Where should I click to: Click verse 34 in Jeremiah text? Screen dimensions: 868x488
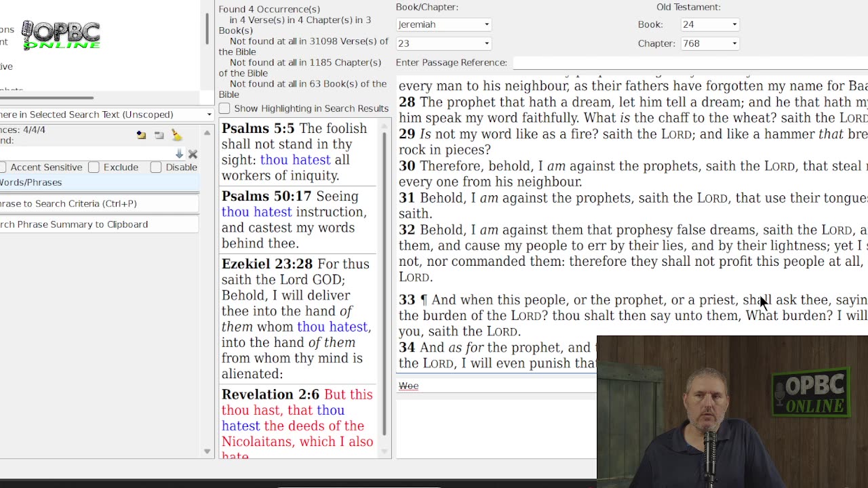(497, 355)
